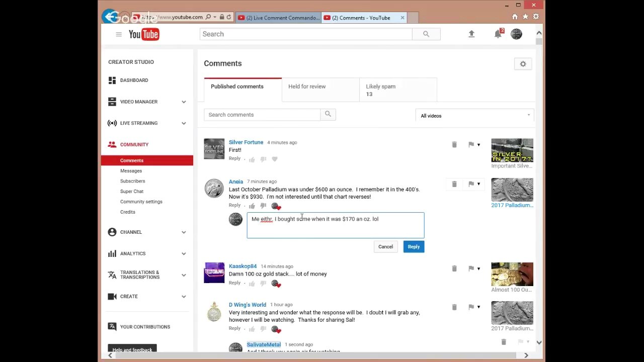
Task: Expand the Create section
Action: click(x=184, y=297)
